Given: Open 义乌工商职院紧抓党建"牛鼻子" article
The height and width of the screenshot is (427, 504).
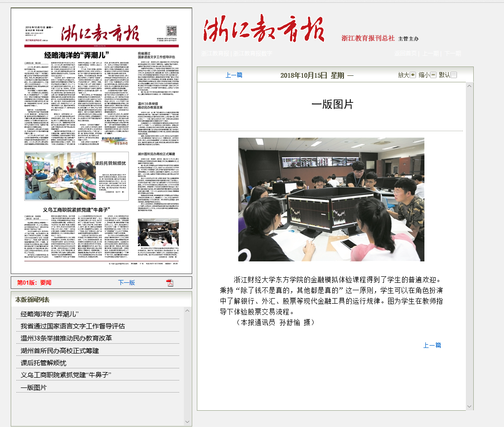Looking at the screenshot, I should point(66,375).
